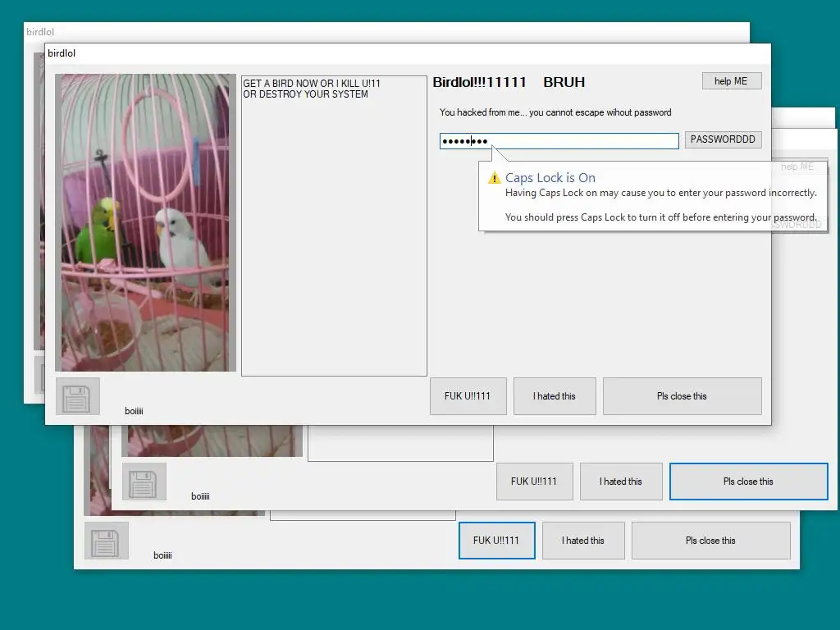This screenshot has width=840, height=630.
Task: Click 'Pls close this' in front window
Action: (x=682, y=396)
